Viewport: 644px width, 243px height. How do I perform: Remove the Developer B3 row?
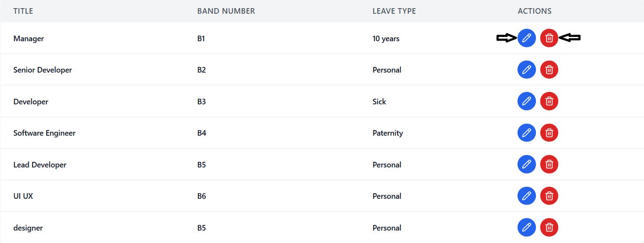coord(549,101)
